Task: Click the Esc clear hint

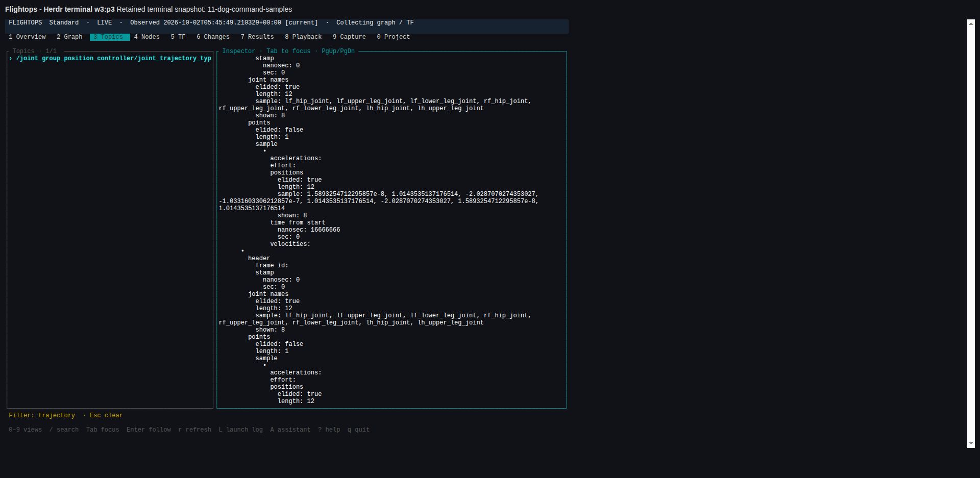Action: click(106, 415)
